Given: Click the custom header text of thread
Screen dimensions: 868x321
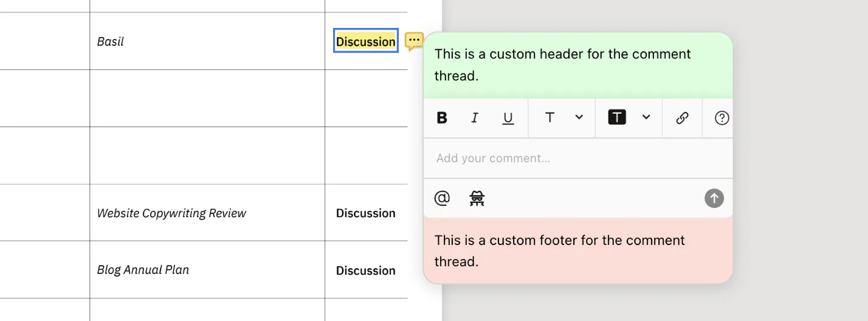Looking at the screenshot, I should point(562,65).
